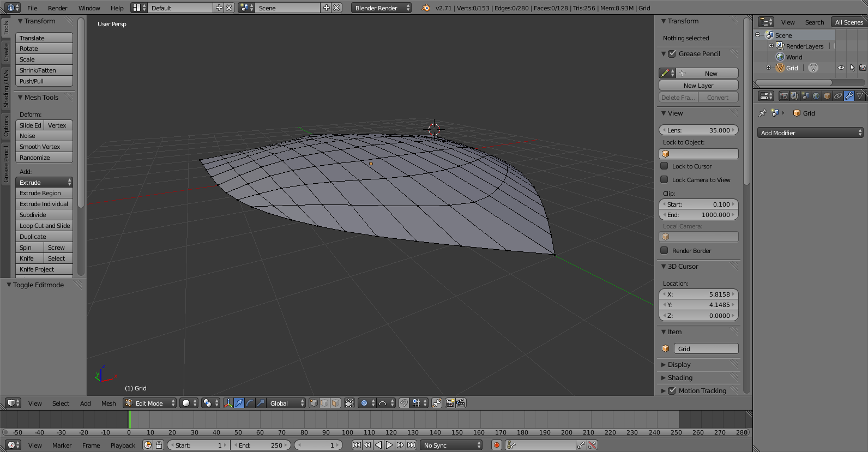Play the animation in reverse

point(378,445)
